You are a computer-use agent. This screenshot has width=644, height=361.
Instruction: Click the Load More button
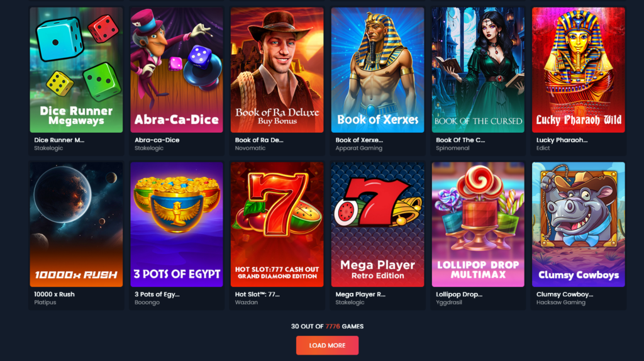pyautogui.click(x=327, y=345)
